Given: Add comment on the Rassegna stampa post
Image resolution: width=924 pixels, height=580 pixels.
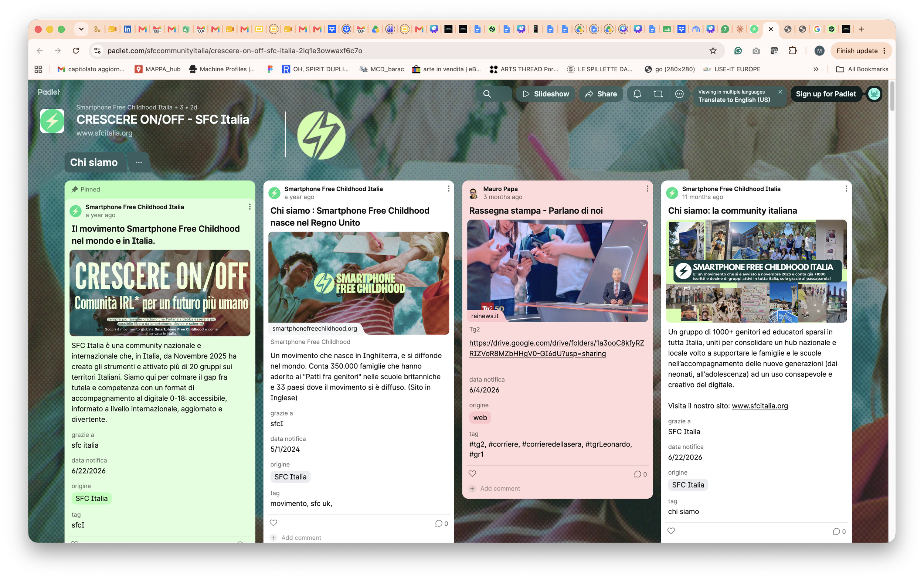Looking at the screenshot, I should pos(495,488).
